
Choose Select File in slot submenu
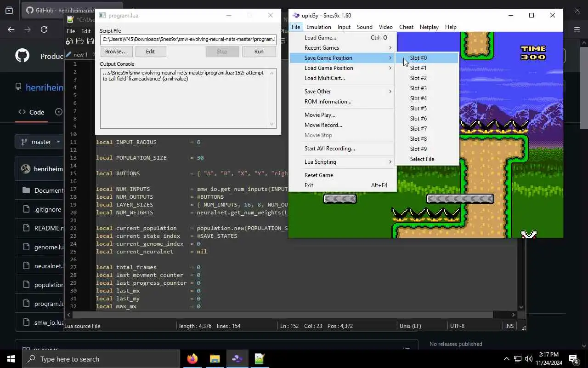coord(427,159)
